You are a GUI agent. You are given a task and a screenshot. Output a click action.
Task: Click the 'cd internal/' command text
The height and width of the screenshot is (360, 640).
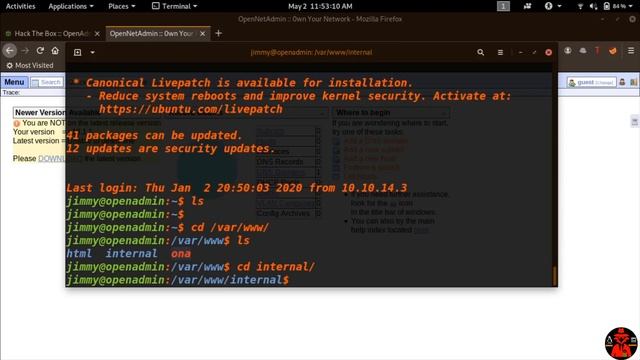[276, 267]
